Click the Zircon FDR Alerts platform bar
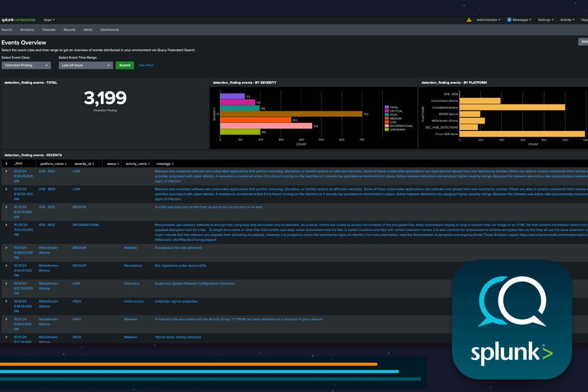The height and width of the screenshot is (392, 588). (522, 133)
